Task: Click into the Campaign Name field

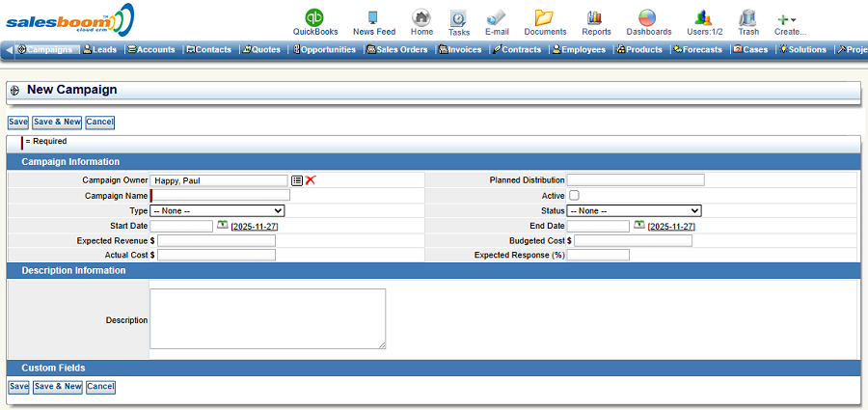Action: coord(221,195)
